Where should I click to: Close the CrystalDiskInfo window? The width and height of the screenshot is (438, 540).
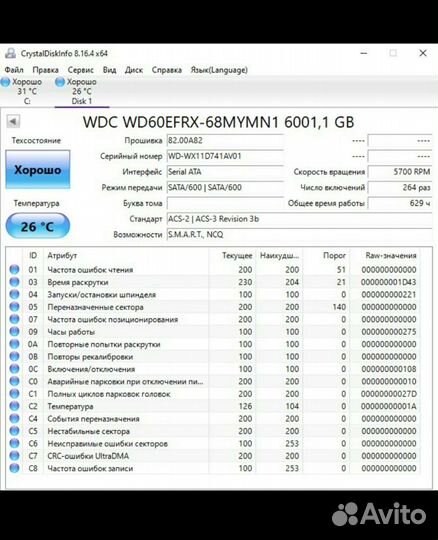pos(423,53)
